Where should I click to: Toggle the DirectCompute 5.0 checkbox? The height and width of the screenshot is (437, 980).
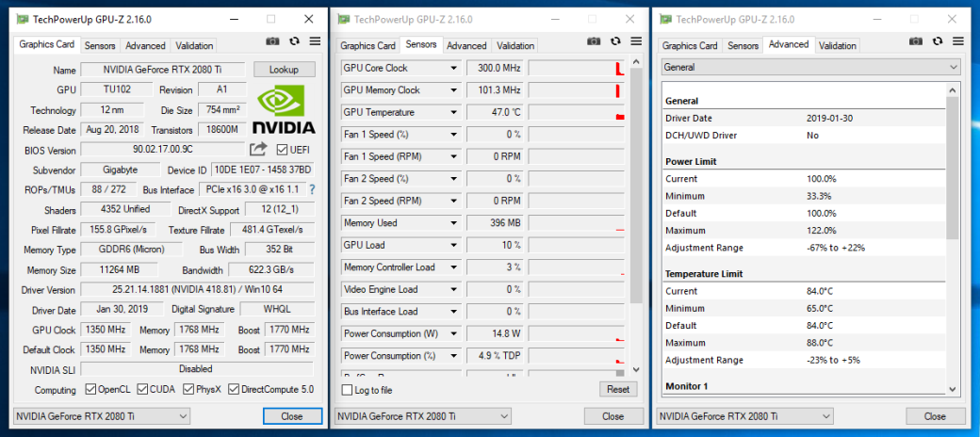[233, 390]
